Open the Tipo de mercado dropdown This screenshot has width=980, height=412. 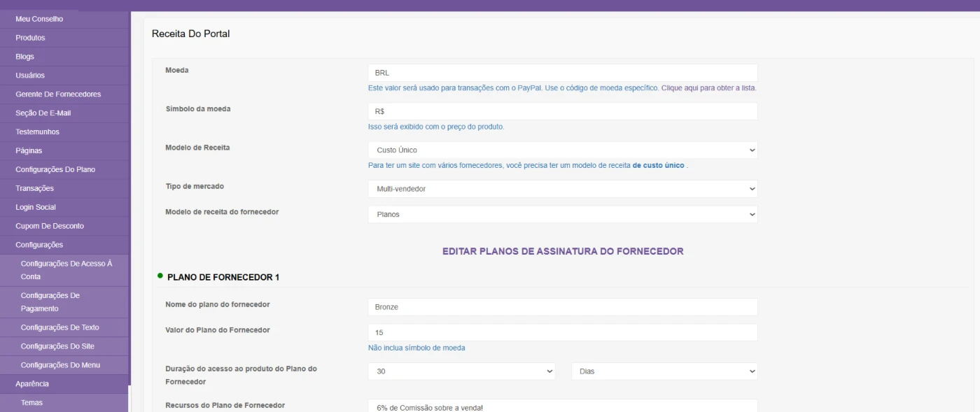coord(563,189)
